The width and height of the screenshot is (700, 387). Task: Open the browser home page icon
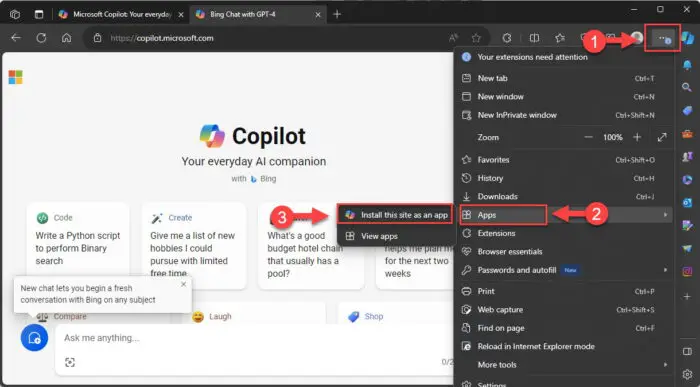pos(67,38)
